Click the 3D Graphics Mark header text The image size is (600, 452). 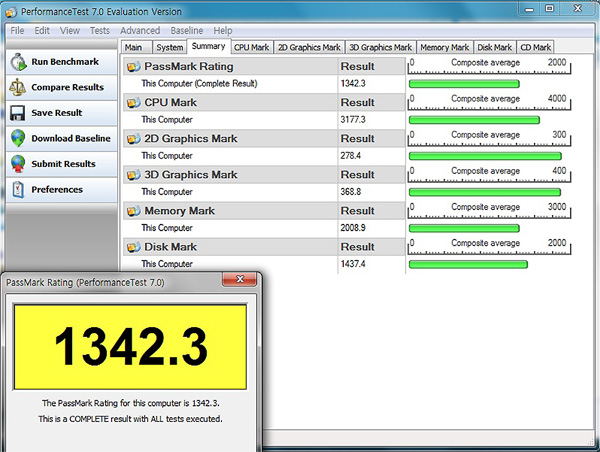(x=191, y=175)
